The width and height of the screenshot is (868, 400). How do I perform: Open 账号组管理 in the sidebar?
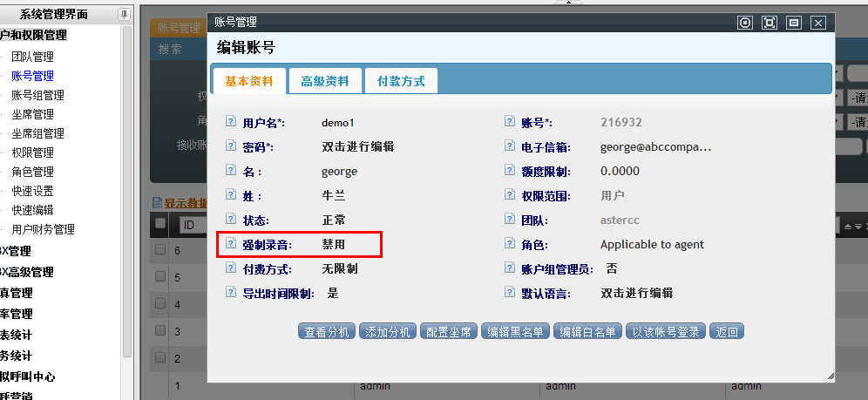tap(37, 96)
